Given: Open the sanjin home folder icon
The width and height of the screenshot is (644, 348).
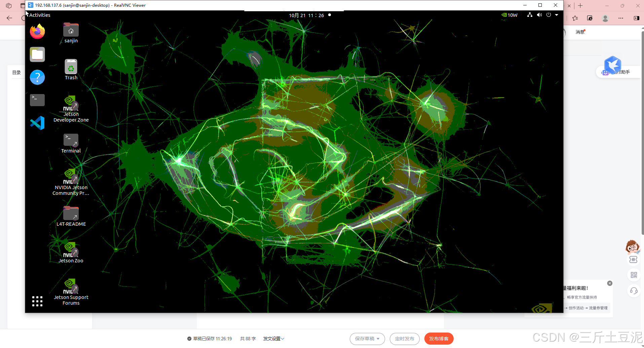Looking at the screenshot, I should coord(71,33).
